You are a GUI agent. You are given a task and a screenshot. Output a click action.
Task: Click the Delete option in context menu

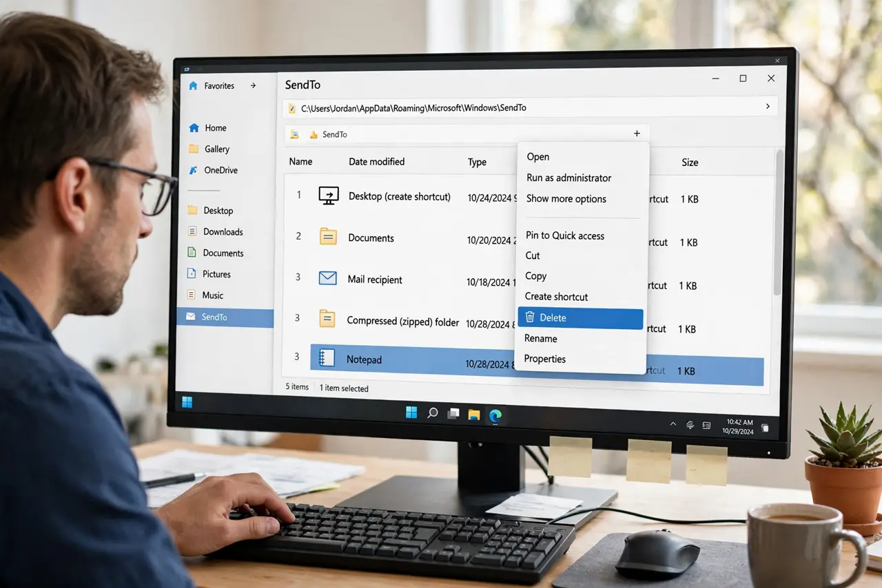pyautogui.click(x=580, y=318)
